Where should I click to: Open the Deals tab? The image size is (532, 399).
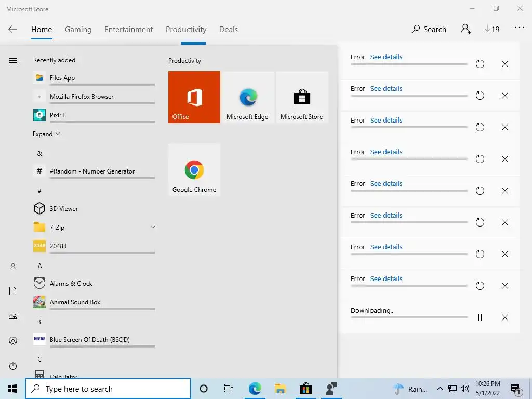pyautogui.click(x=229, y=30)
